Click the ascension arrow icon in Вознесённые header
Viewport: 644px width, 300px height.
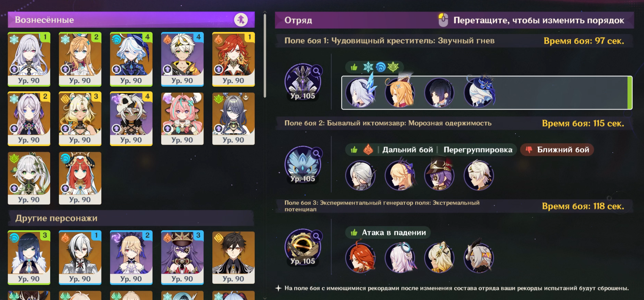point(241,20)
